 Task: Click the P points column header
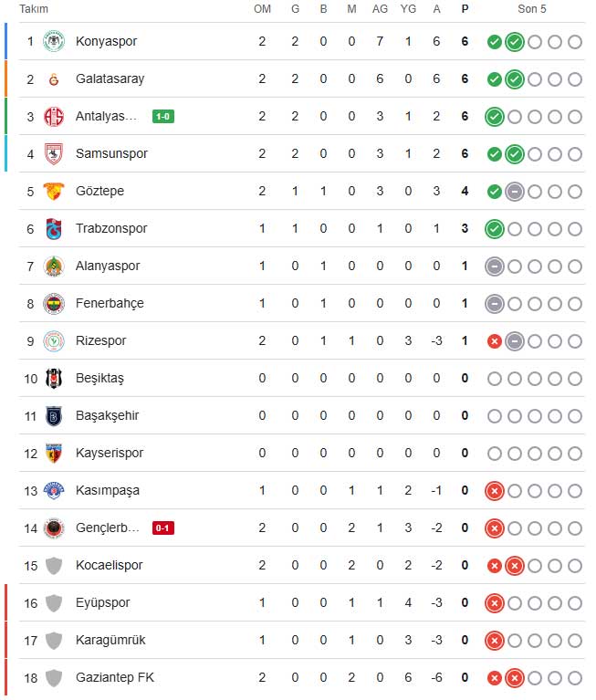point(465,8)
